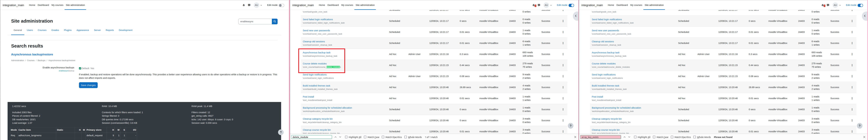Viewport: 868px width, 140px height.
Task: Toggle Edit mode switch in left window
Action: click(281, 5)
